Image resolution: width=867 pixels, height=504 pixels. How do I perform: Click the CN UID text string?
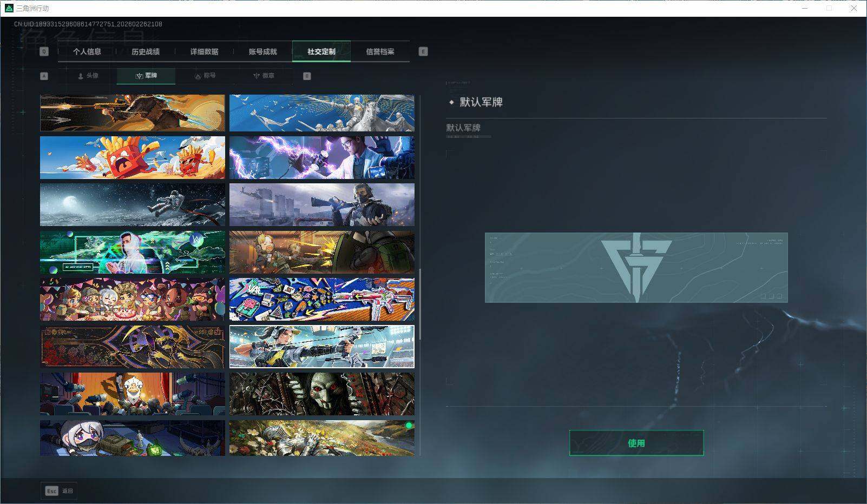click(x=88, y=24)
